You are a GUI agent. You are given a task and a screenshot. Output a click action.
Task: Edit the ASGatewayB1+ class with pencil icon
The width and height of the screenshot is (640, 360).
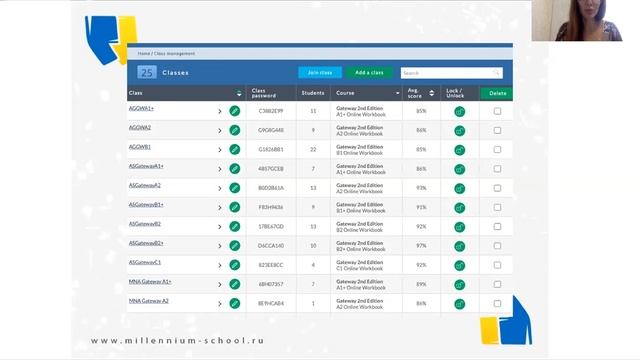pyautogui.click(x=235, y=207)
